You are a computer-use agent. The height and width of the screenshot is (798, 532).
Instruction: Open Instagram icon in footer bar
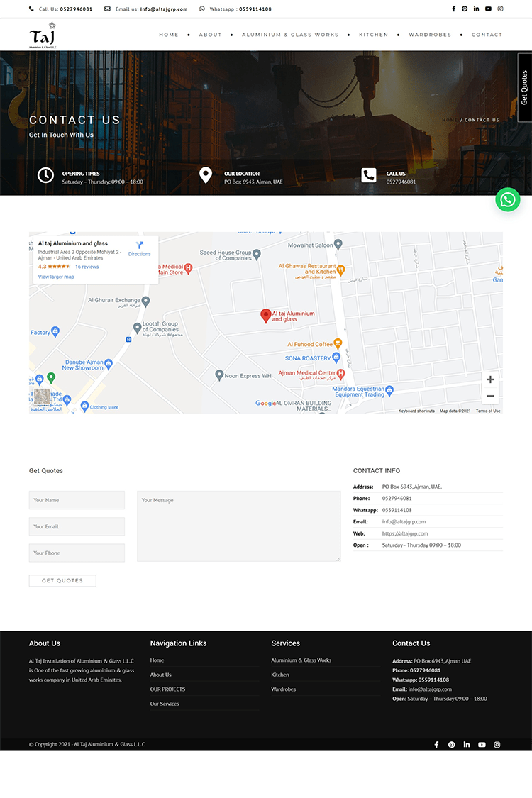click(497, 745)
